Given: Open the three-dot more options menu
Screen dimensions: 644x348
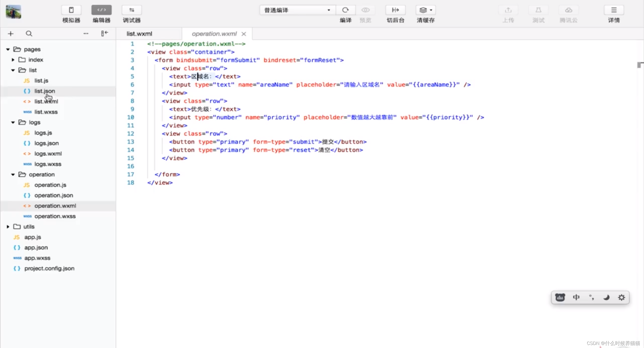Looking at the screenshot, I should pos(86,33).
